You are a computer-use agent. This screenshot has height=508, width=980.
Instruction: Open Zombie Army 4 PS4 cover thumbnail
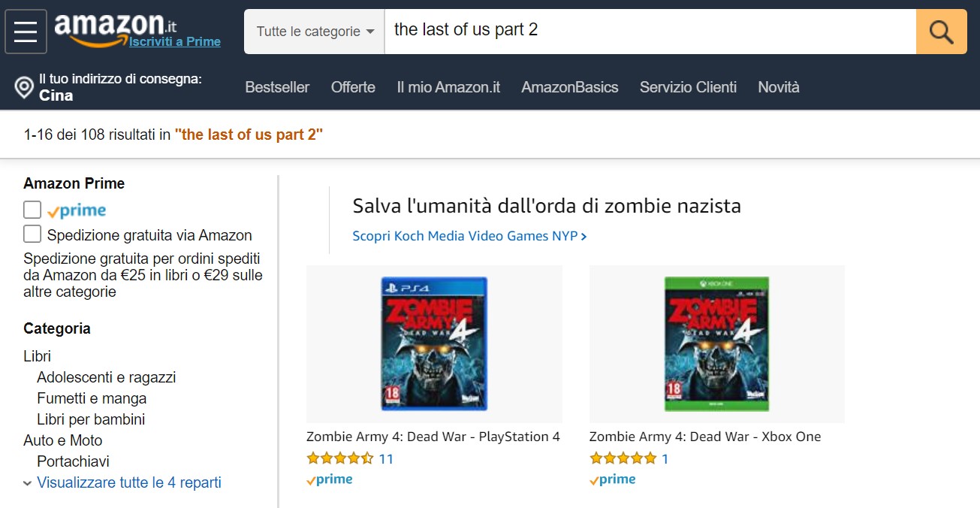[434, 343]
